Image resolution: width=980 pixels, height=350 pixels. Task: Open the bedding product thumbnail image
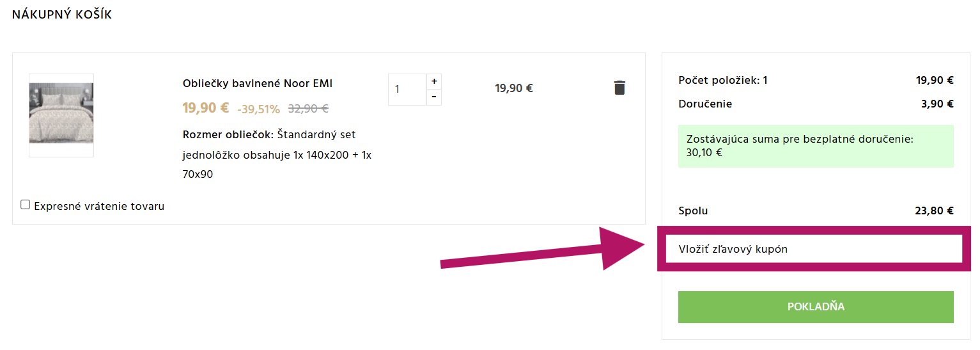pos(61,115)
